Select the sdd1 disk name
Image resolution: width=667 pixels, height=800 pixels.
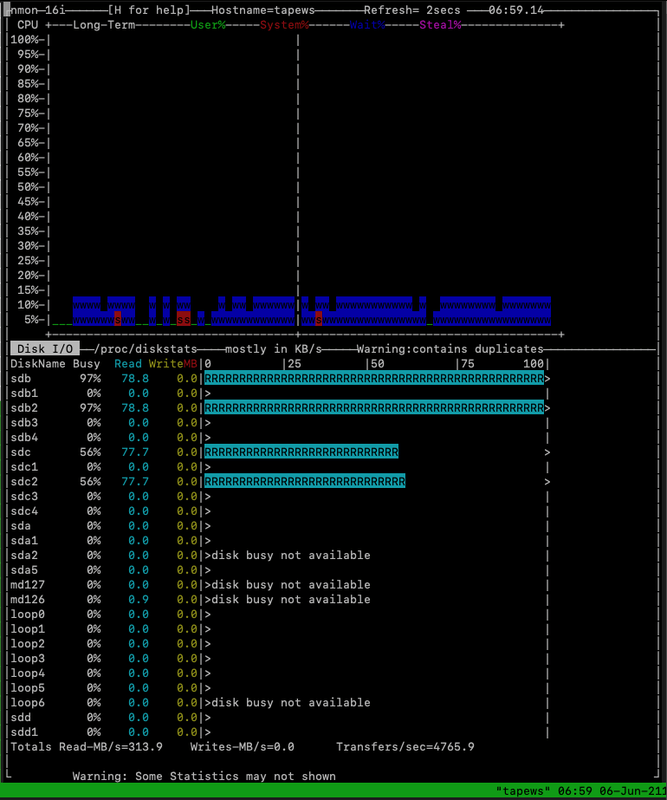pyautogui.click(x=24, y=732)
